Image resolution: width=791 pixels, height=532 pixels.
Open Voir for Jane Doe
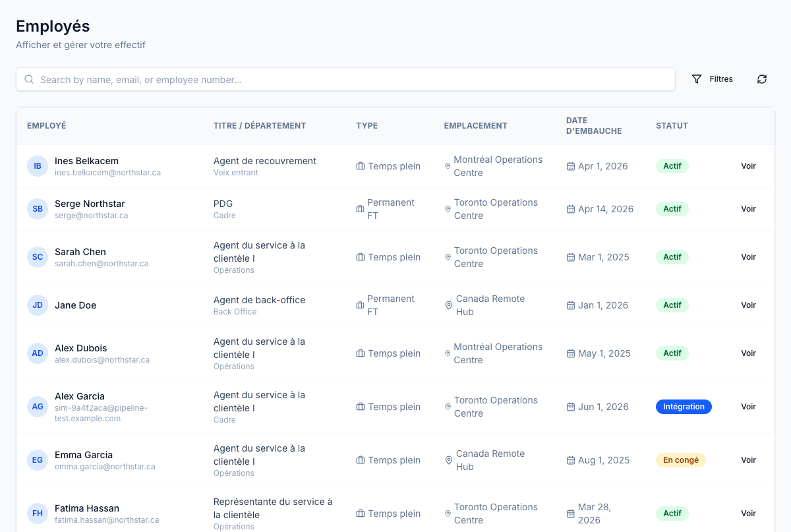point(748,305)
